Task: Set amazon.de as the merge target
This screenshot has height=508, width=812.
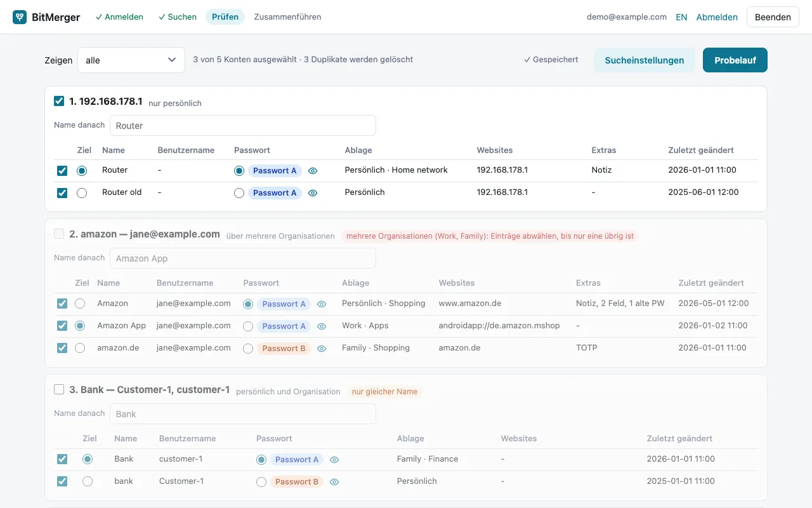Action: (x=80, y=348)
